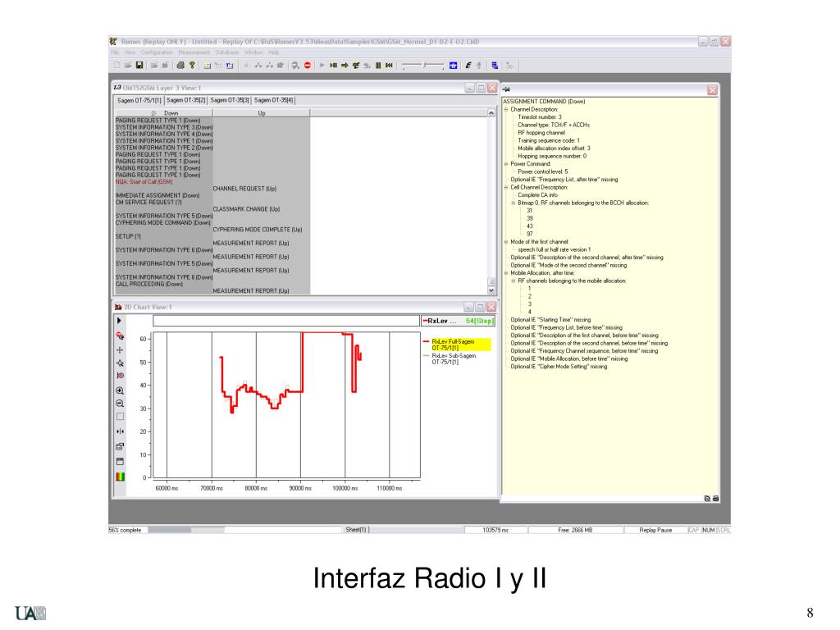Image resolution: width=840 pixels, height=630 pixels.
Task: Open the File menu
Action: (115, 52)
